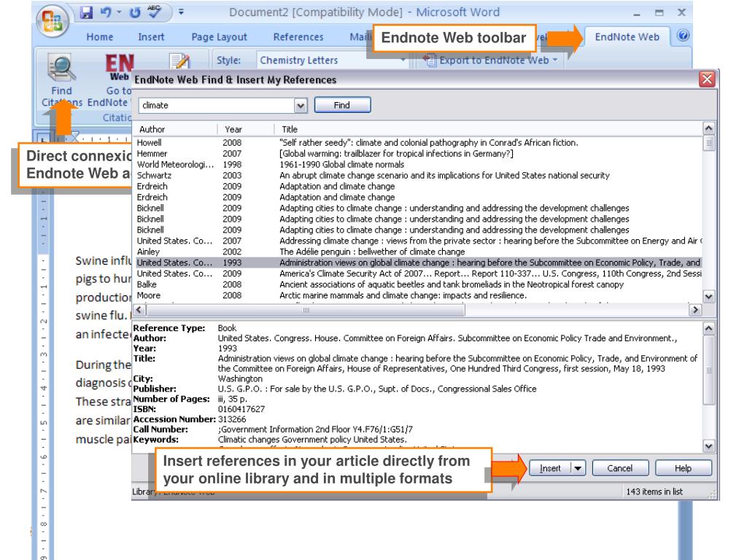This screenshot has height=560, width=747.
Task: Open the Find Citations magnifier tool
Action: pos(62,69)
